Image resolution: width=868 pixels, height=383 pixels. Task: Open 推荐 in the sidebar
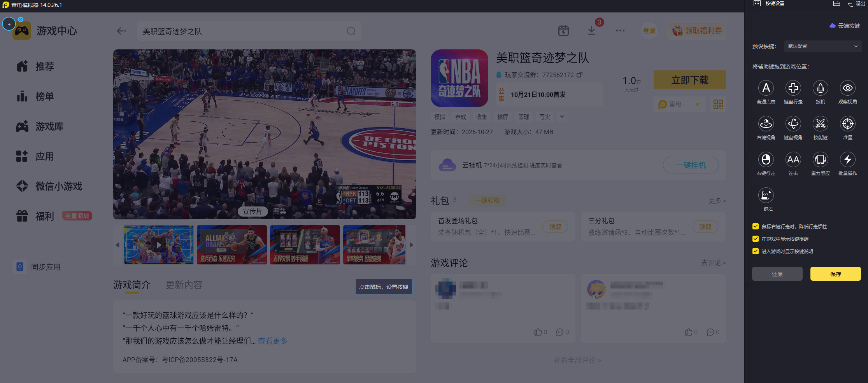(35, 66)
